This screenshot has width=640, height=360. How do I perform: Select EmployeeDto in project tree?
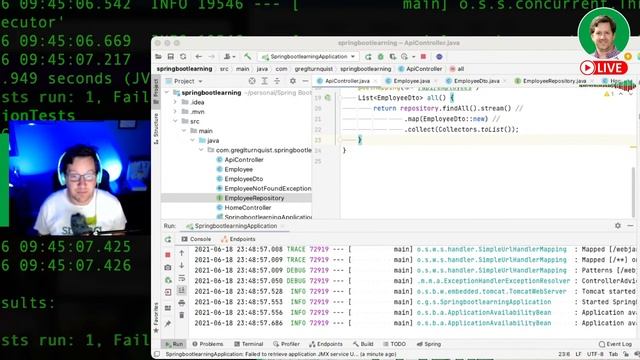pyautogui.click(x=244, y=179)
